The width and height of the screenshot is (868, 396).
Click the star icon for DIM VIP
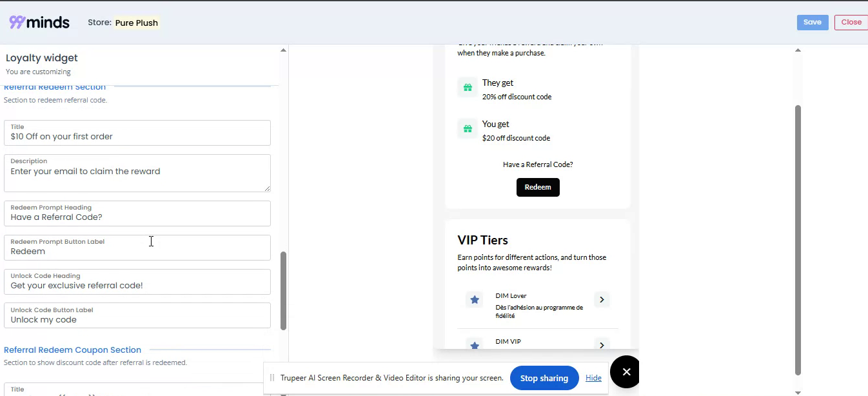(475, 345)
